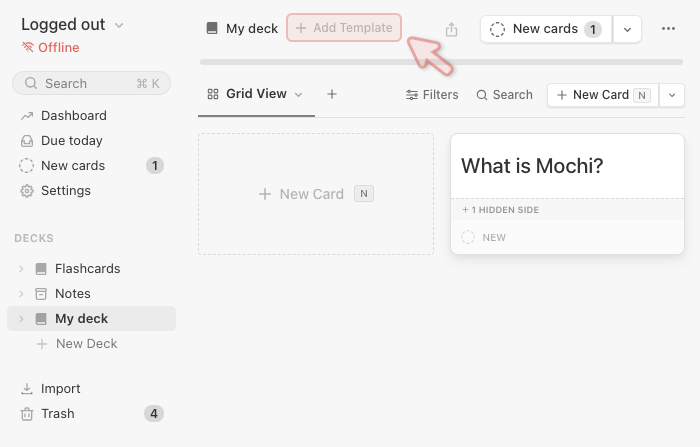The width and height of the screenshot is (700, 447).
Task: Click the sidebar Search field
Action: tap(90, 83)
